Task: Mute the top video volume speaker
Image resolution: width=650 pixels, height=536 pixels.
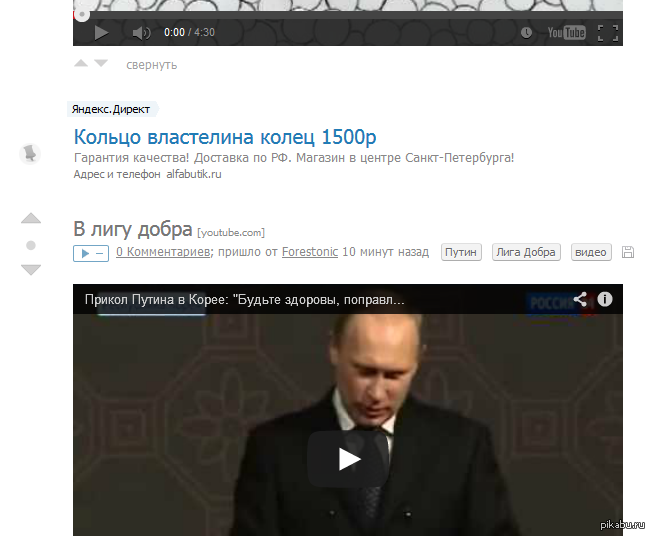Action: [141, 33]
